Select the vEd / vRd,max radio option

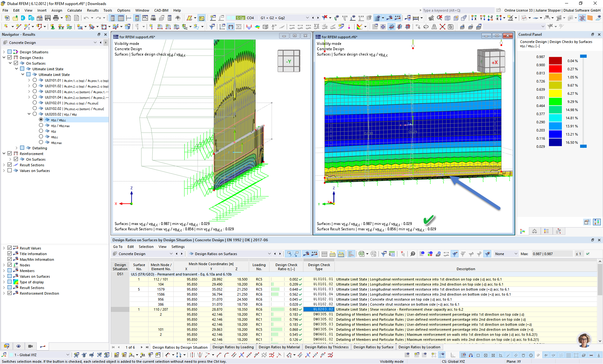coord(41,126)
